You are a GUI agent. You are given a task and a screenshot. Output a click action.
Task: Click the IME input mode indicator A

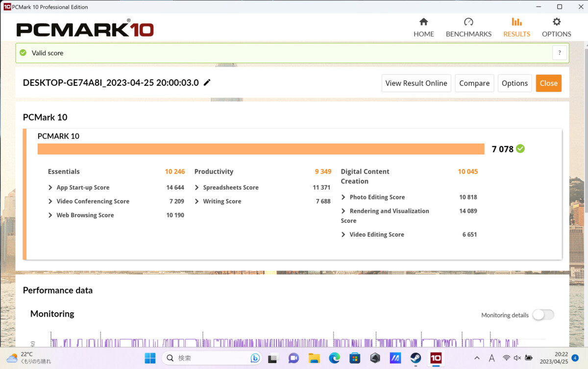click(492, 358)
